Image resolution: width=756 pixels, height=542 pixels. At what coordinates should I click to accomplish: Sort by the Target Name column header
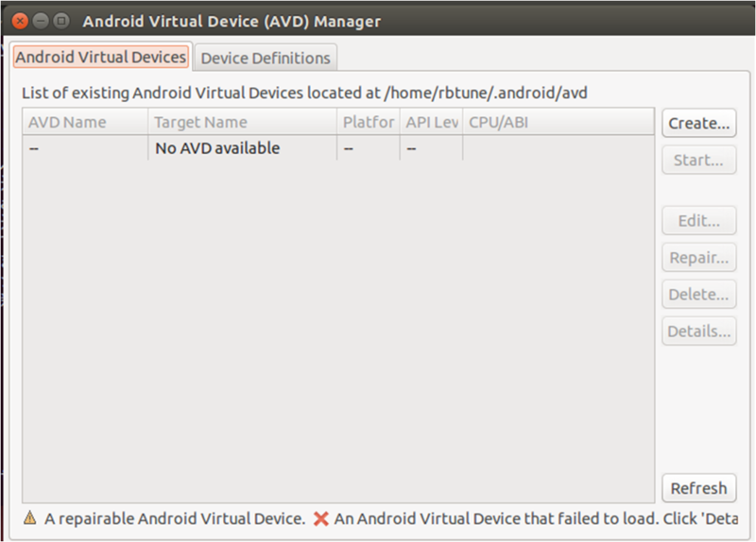(x=242, y=122)
